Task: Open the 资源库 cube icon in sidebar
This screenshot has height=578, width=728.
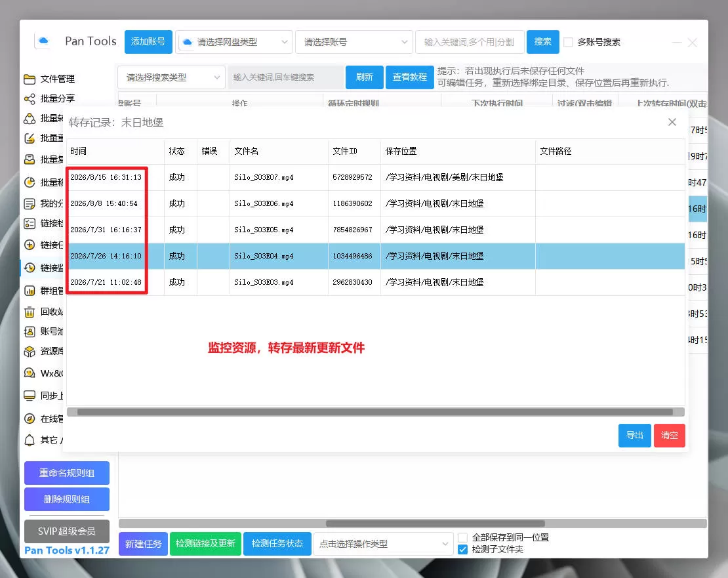Action: point(30,352)
